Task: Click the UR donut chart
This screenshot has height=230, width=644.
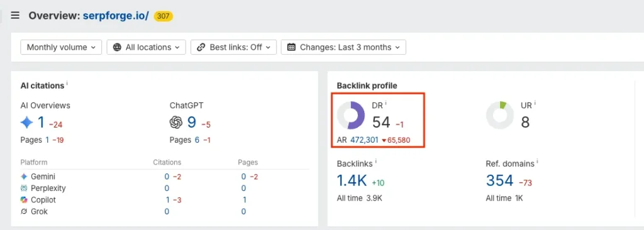Action: pyautogui.click(x=500, y=116)
